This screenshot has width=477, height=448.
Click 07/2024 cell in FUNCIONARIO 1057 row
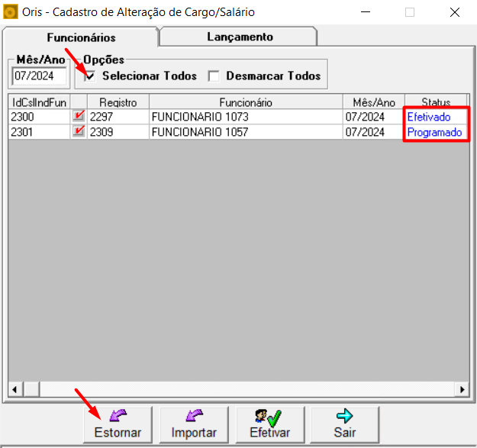(x=374, y=132)
